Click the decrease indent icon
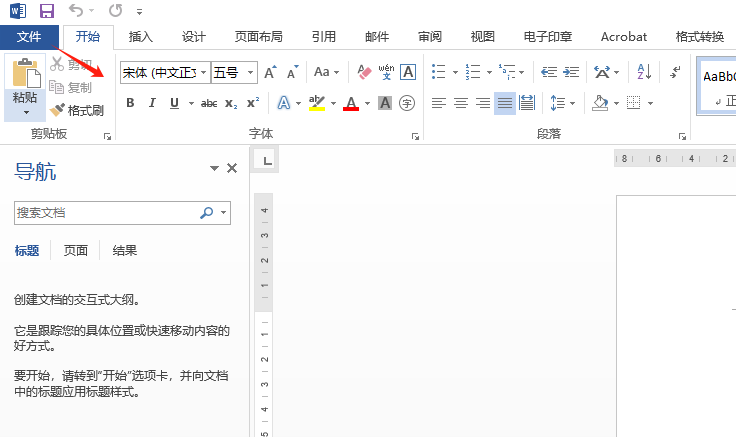Image resolution: width=736 pixels, height=437 pixels. click(549, 72)
